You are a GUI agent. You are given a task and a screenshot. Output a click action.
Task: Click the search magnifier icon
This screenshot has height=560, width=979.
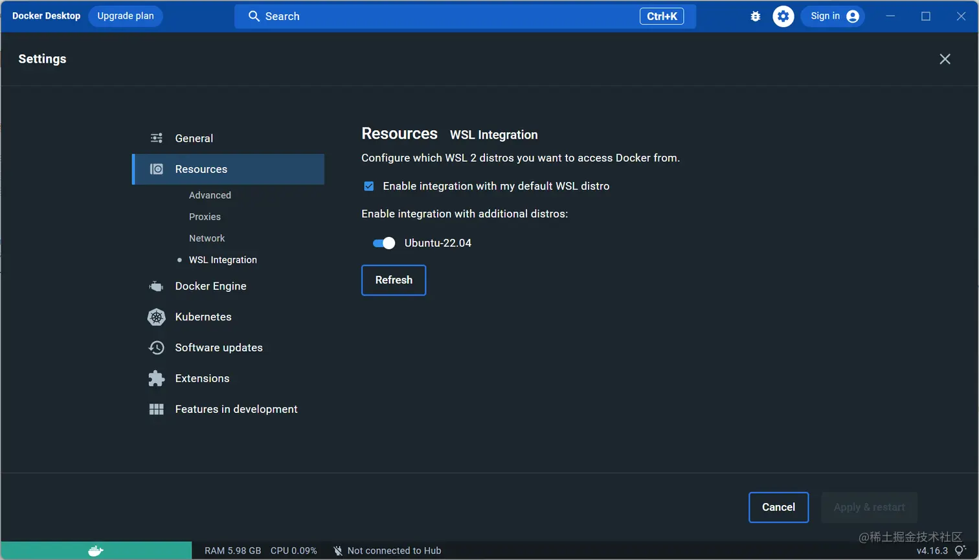[254, 16]
